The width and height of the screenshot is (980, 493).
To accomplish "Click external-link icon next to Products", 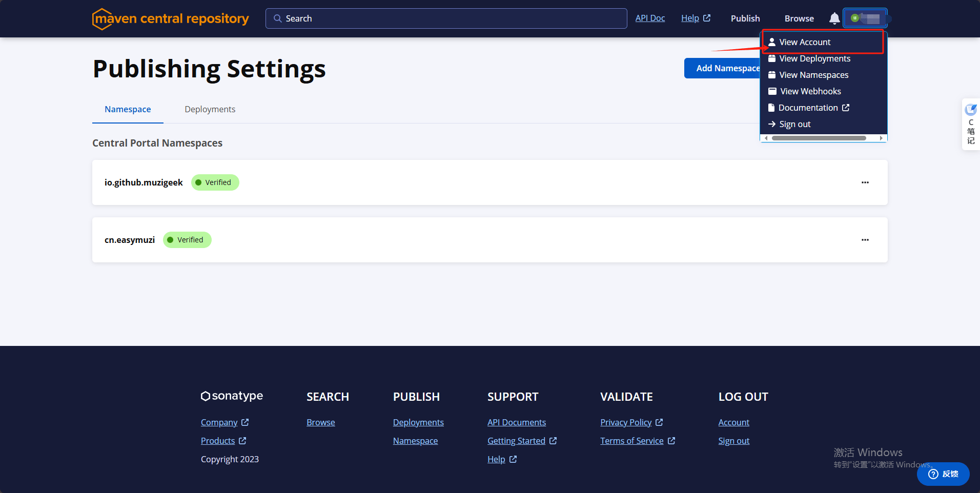I will click(x=242, y=441).
